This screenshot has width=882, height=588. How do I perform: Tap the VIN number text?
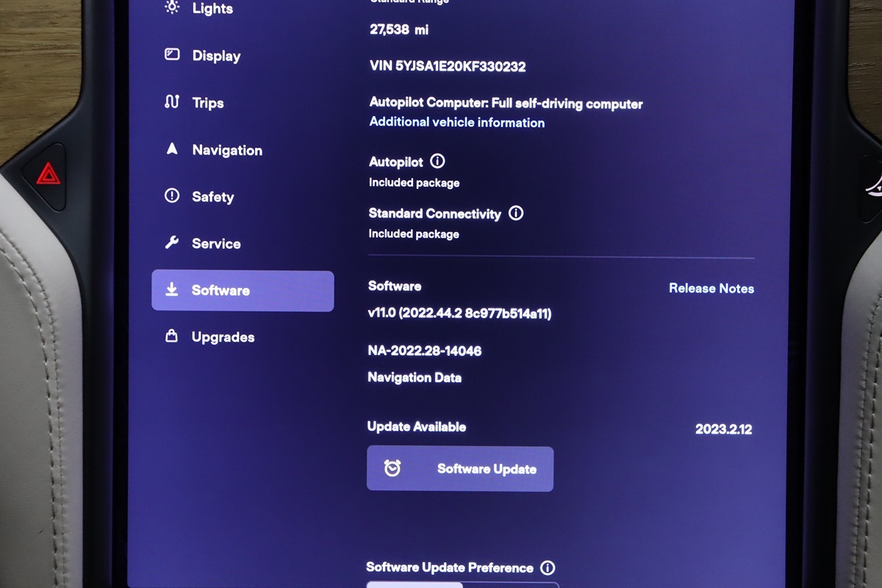pyautogui.click(x=448, y=66)
